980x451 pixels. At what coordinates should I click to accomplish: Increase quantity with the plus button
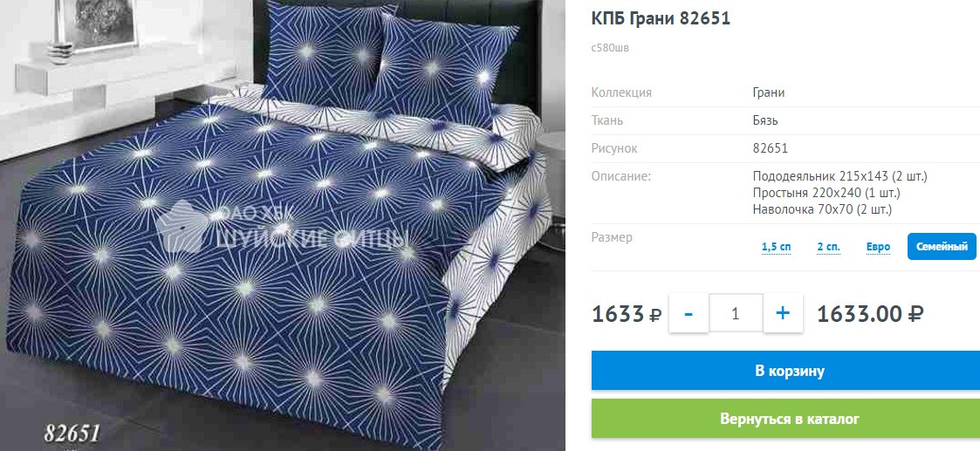783,313
